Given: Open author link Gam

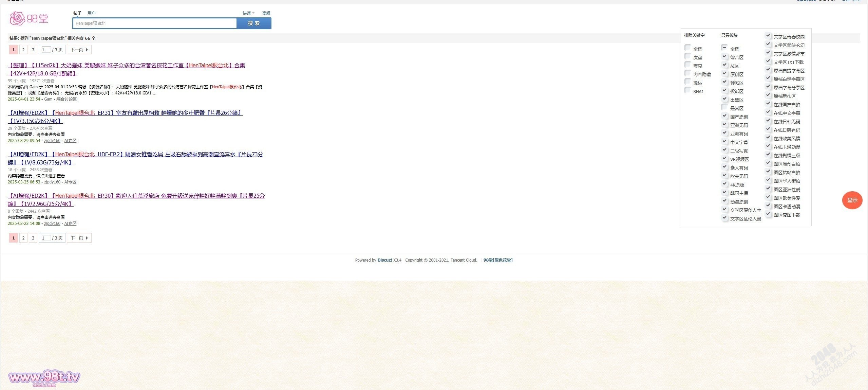Looking at the screenshot, I should [48, 99].
